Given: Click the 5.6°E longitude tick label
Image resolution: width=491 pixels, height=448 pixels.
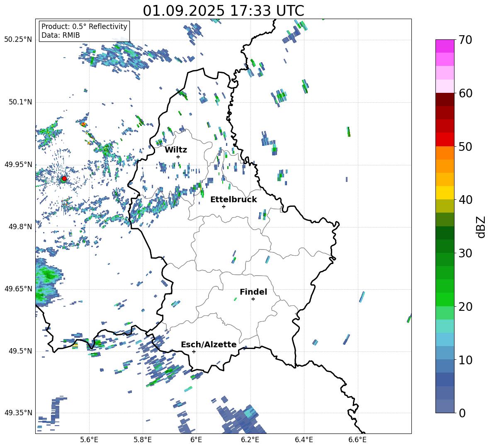Looking at the screenshot, I should click(x=89, y=440).
